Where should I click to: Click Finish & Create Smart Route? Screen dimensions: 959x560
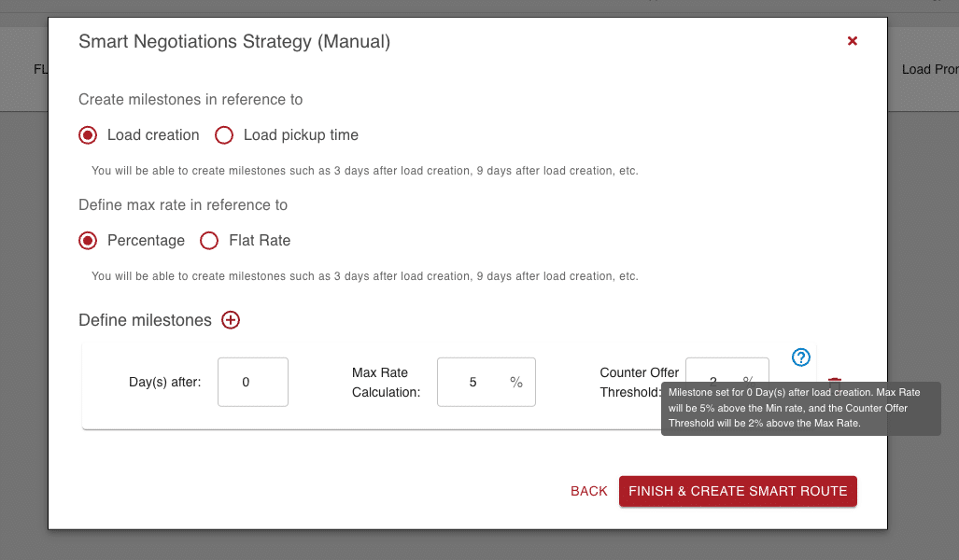click(738, 491)
